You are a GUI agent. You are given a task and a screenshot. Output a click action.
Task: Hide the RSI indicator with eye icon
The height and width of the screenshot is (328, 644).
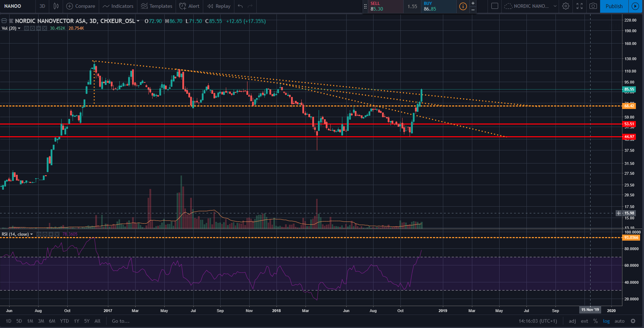click(39, 234)
